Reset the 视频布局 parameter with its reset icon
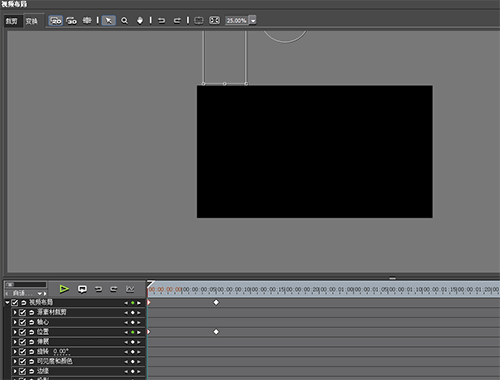500x380 pixels. (24, 303)
